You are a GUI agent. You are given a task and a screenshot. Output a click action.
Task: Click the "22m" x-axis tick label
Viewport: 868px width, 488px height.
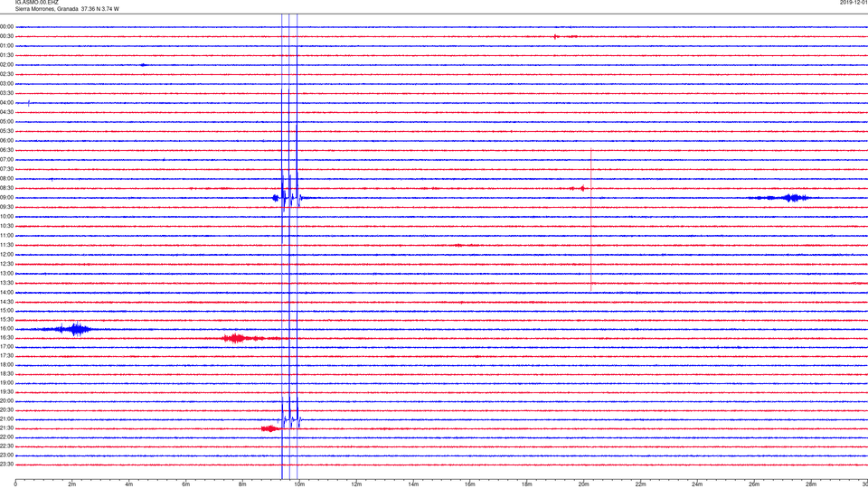pos(640,484)
